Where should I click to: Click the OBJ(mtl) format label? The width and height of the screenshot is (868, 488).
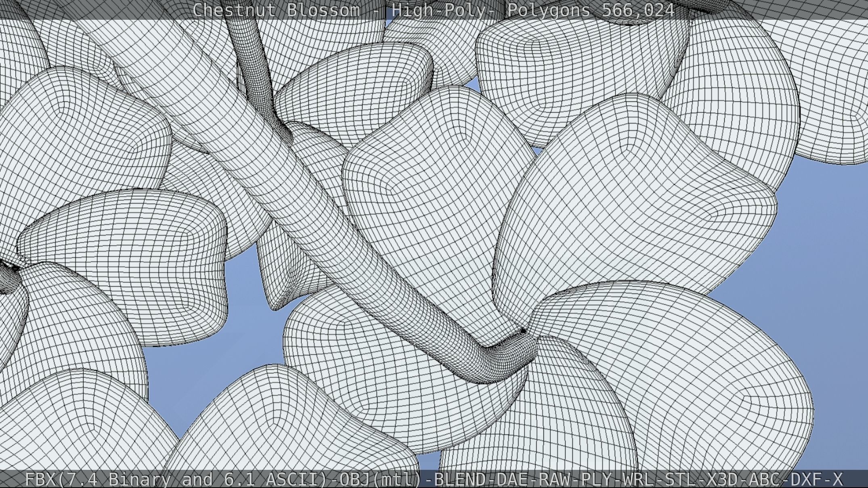(x=380, y=480)
